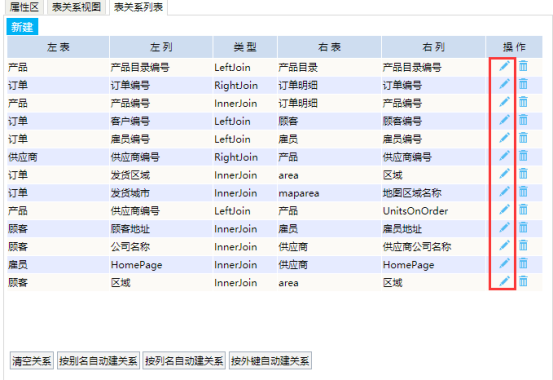
Task: Delete the HomePage relation row
Action: click(523, 263)
